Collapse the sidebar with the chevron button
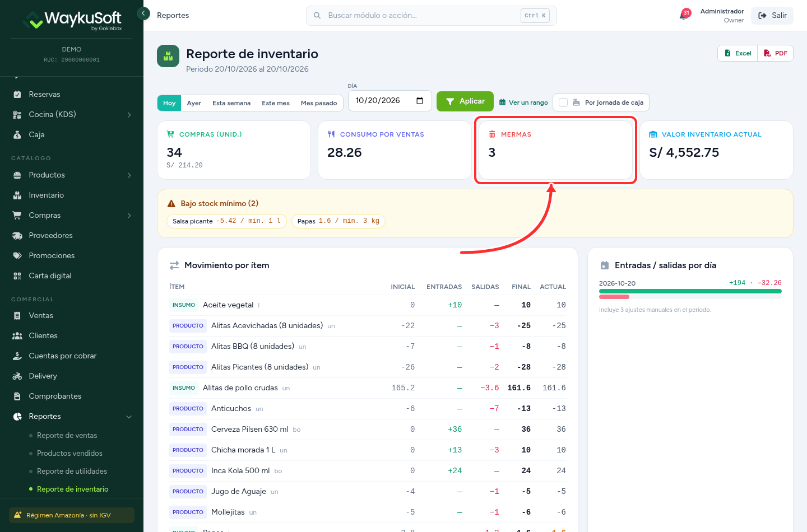 coord(143,13)
